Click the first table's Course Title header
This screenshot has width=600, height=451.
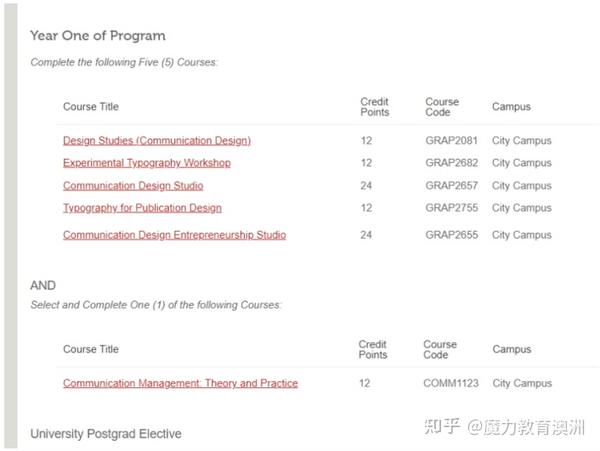point(91,107)
